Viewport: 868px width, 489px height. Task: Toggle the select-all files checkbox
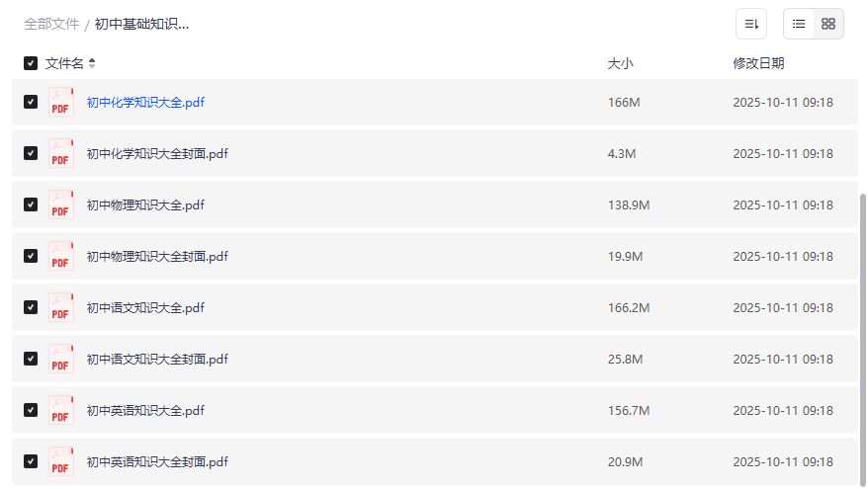[31, 63]
